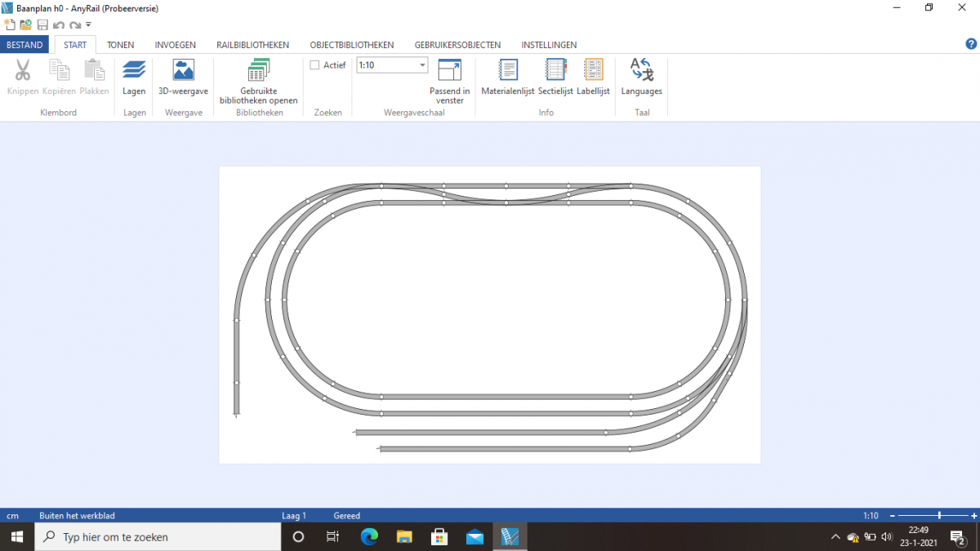Screen dimensions: 980x551
Task: Click 'Laag 1' in the status bar
Action: 294,516
